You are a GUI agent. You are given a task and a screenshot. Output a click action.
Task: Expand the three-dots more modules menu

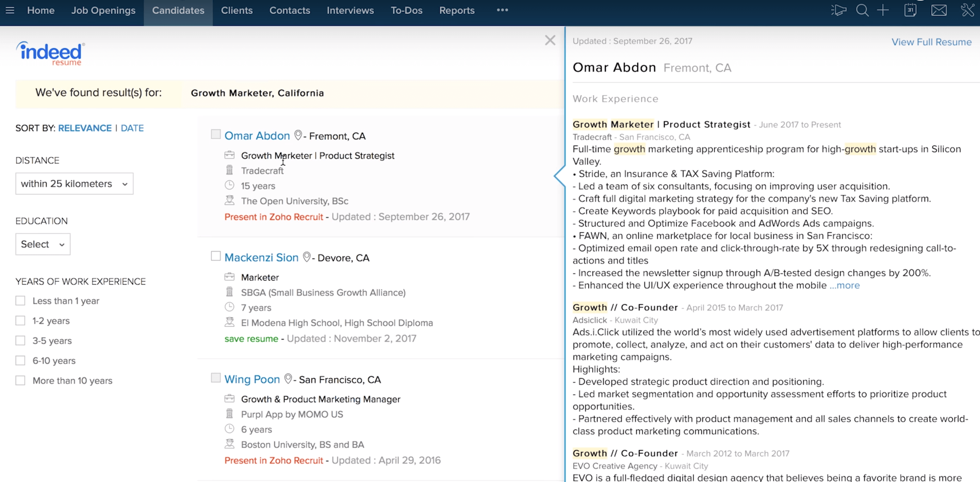(502, 10)
